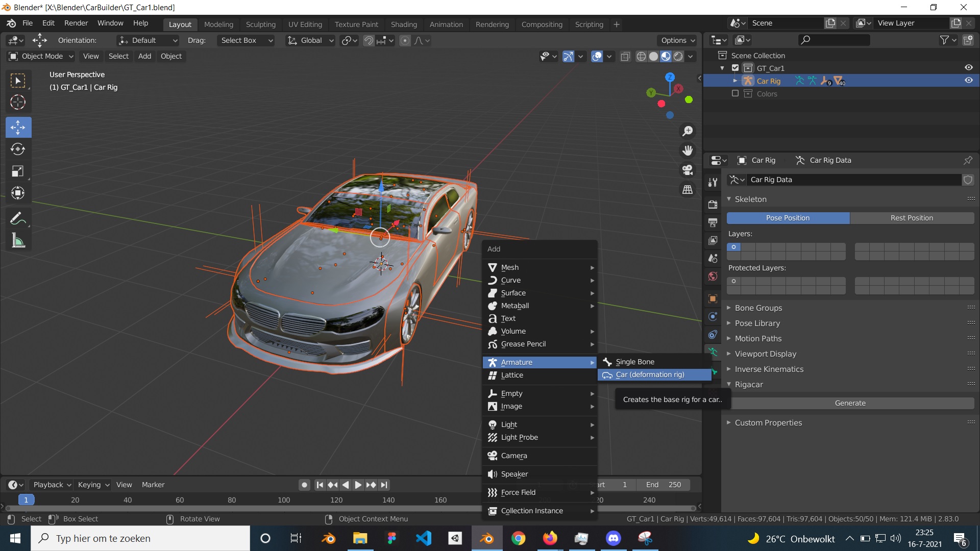This screenshot has height=551, width=980.
Task: Open the Global transform orientation dropdown
Action: pyautogui.click(x=310, y=40)
